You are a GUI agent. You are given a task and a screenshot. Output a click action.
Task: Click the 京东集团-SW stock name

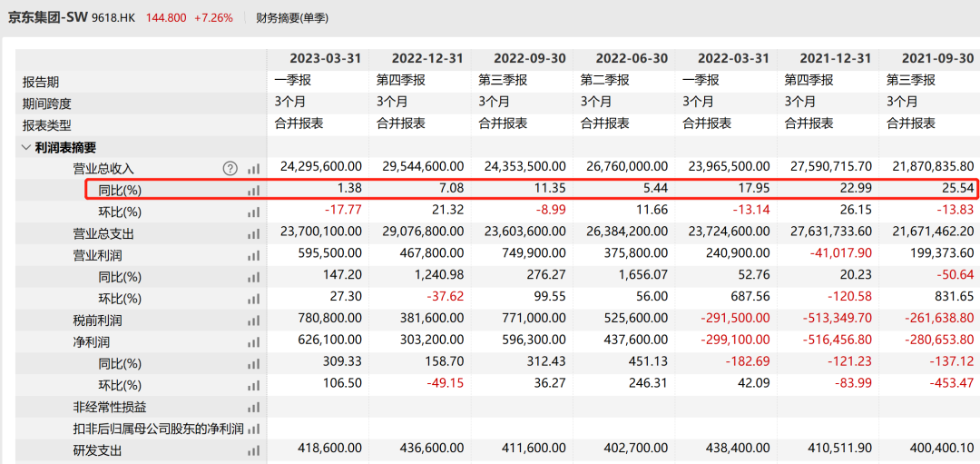click(x=46, y=17)
